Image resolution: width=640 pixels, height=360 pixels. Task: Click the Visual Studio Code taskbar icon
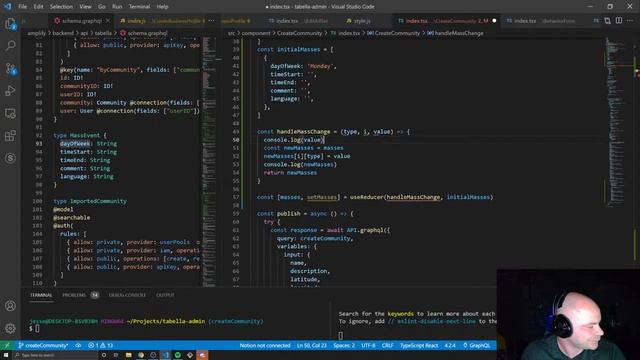pyautogui.click(x=165, y=355)
